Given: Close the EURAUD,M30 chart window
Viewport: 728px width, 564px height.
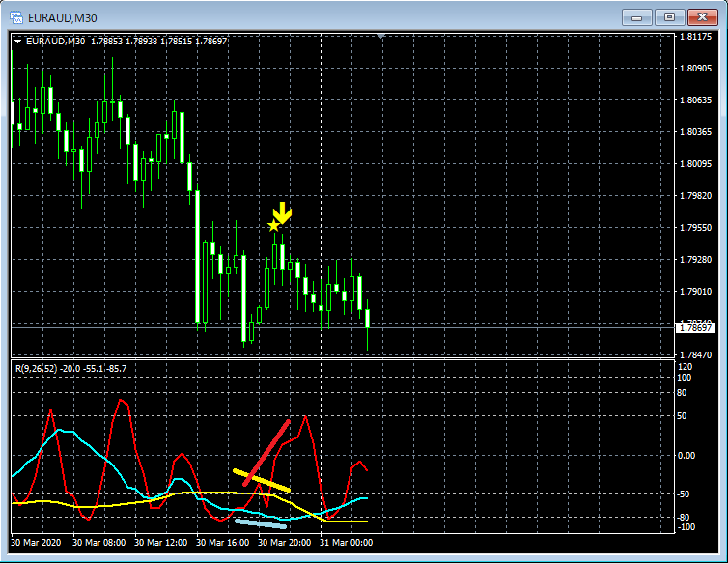Looking at the screenshot, I should [702, 17].
